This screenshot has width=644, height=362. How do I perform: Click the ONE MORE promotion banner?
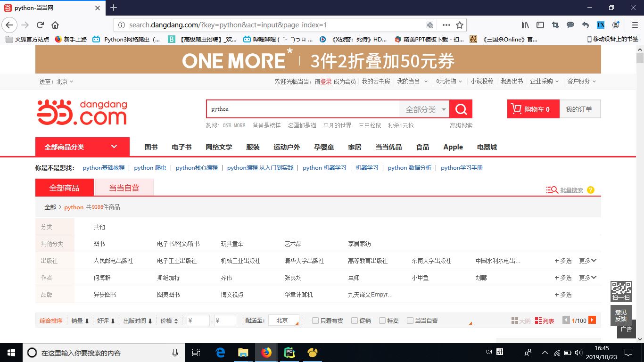click(x=318, y=59)
